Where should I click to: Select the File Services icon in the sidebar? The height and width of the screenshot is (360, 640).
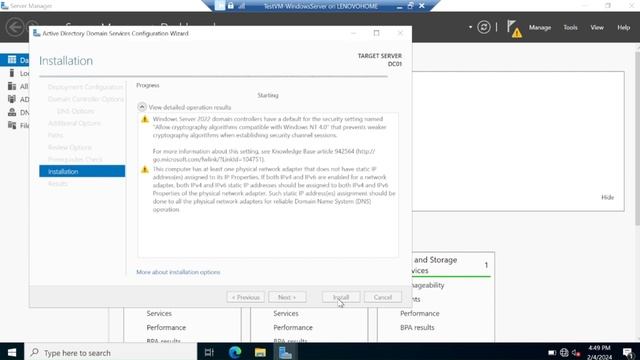[x=12, y=125]
